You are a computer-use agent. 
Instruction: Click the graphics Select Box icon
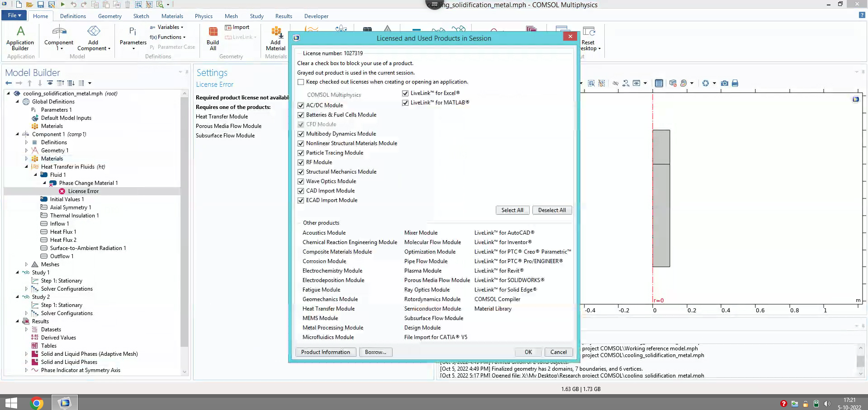[591, 83]
